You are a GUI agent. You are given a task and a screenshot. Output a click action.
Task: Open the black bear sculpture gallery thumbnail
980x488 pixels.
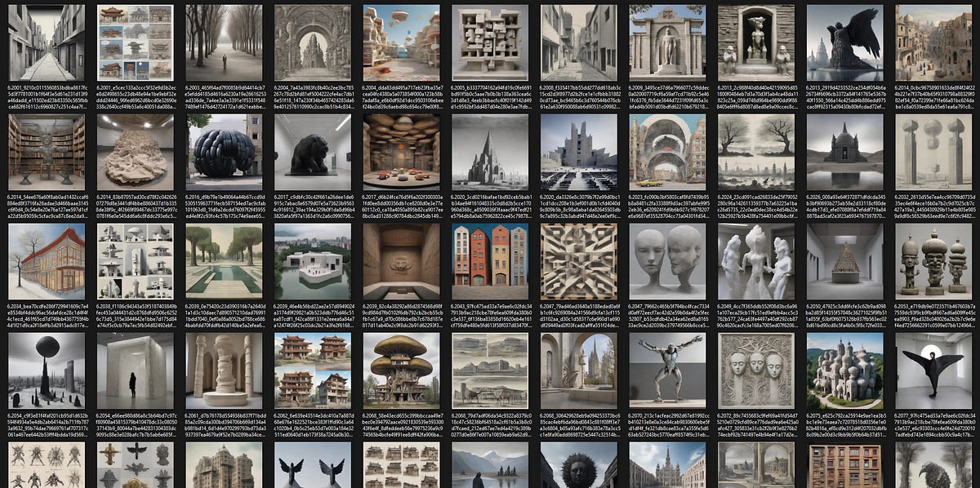click(312, 152)
